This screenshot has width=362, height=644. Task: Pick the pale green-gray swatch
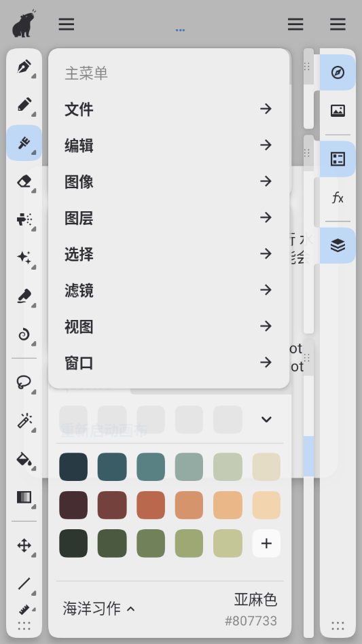click(228, 467)
